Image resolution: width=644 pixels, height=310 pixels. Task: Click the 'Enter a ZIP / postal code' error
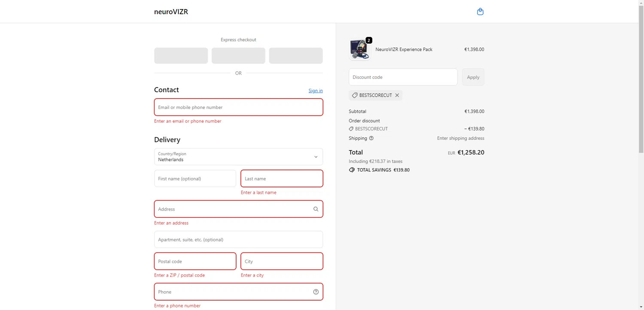179,275
